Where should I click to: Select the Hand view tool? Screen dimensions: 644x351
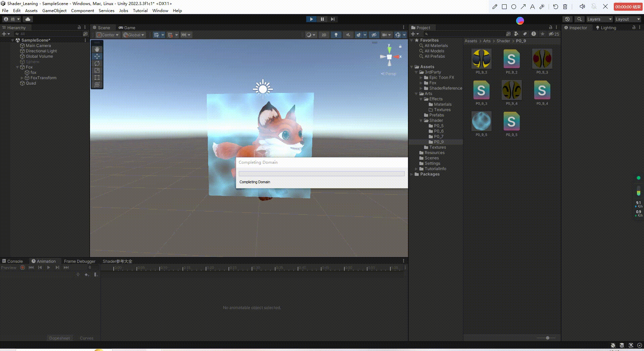(x=97, y=49)
